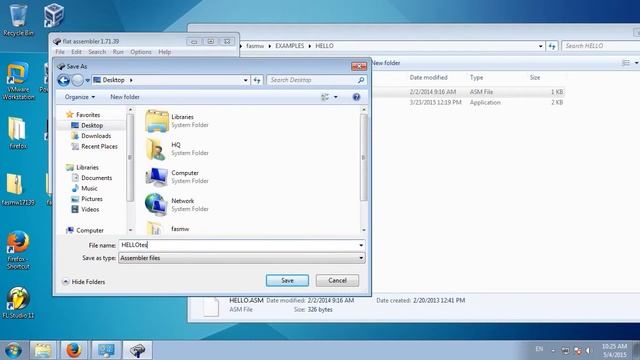The image size is (640, 360).
Task: Open the Search menu in flat assembler
Action: click(x=97, y=52)
